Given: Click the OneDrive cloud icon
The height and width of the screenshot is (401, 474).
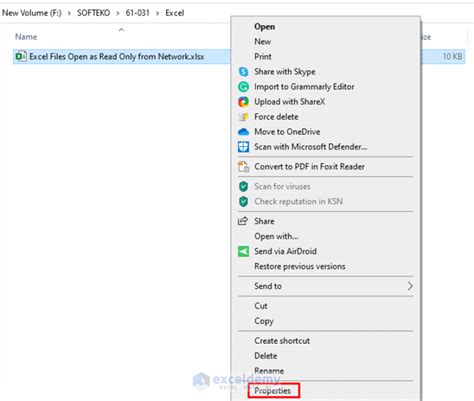Looking at the screenshot, I should point(243,132).
